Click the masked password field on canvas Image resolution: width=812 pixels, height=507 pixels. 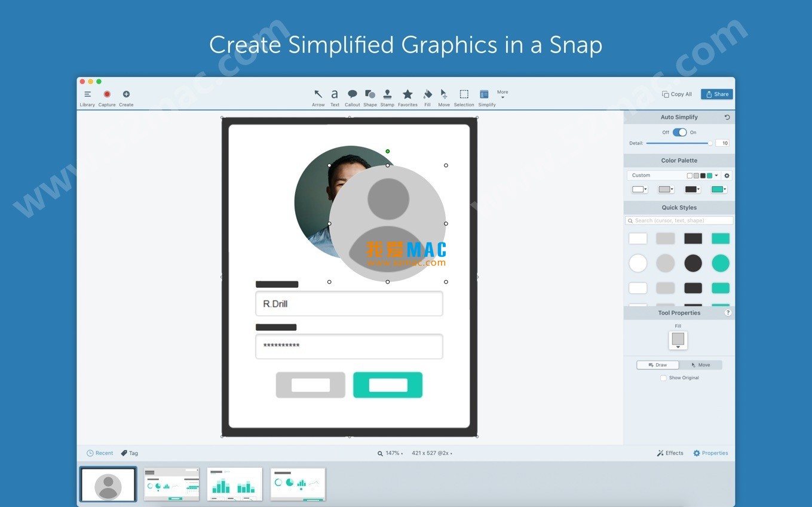coord(349,346)
